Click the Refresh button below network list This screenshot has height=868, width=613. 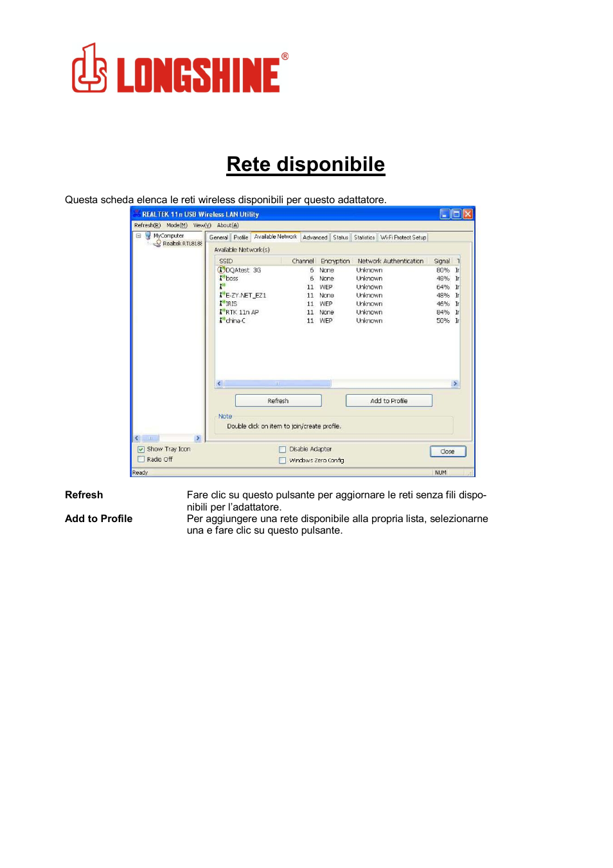[x=278, y=401]
